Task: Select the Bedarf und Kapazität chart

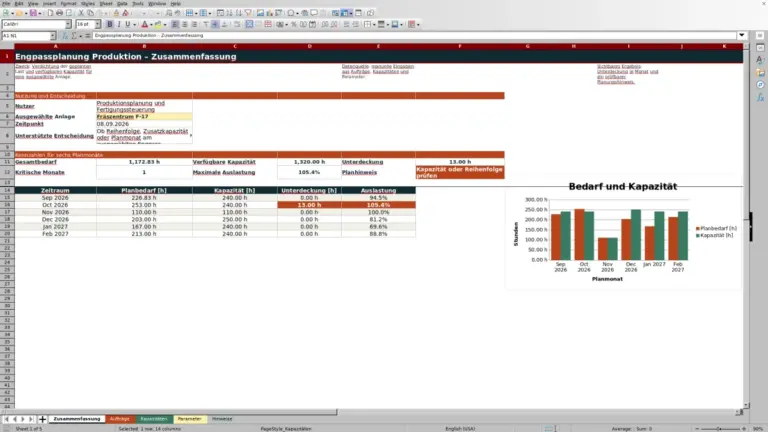Action: pos(623,235)
